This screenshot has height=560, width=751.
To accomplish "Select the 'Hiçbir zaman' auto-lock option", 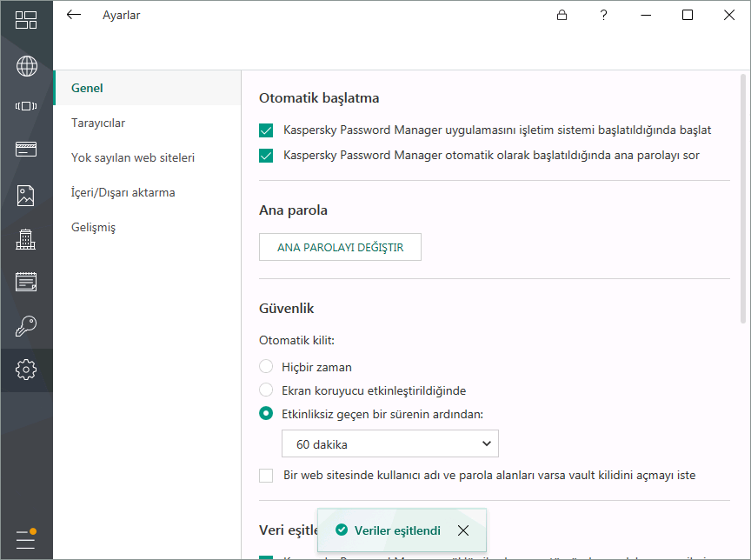I will tap(266, 367).
